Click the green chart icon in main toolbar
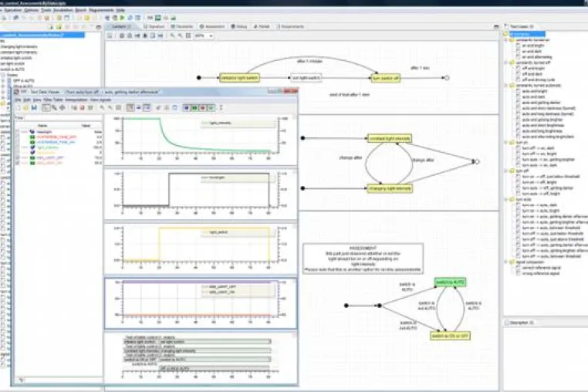The width and height of the screenshot is (588, 392). point(158,18)
